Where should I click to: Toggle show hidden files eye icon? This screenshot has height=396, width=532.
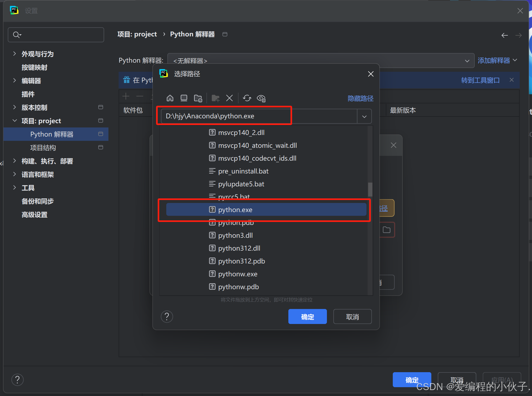(x=261, y=98)
